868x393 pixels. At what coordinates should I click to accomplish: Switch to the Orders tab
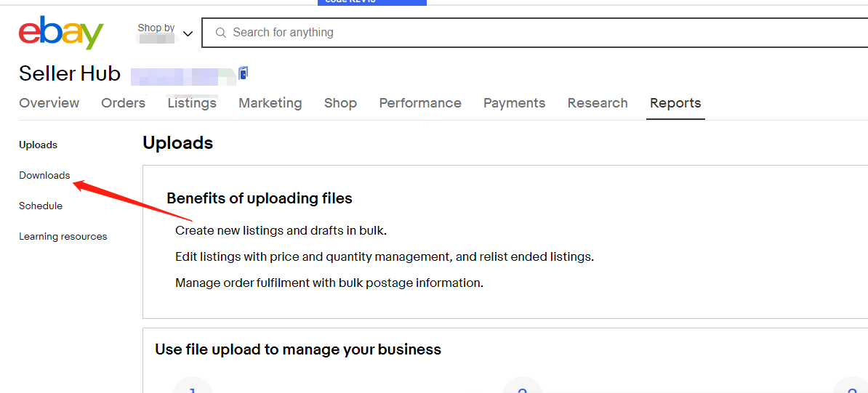click(124, 103)
